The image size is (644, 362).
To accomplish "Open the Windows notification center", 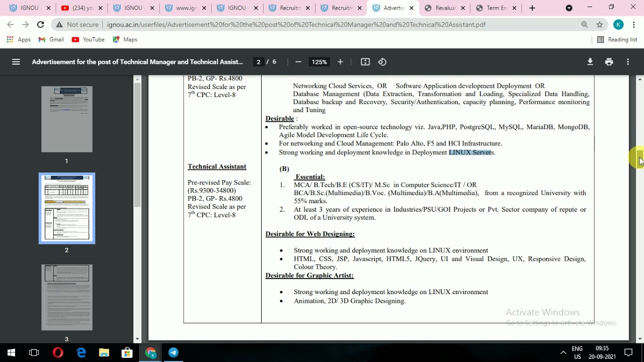I will coord(628,352).
